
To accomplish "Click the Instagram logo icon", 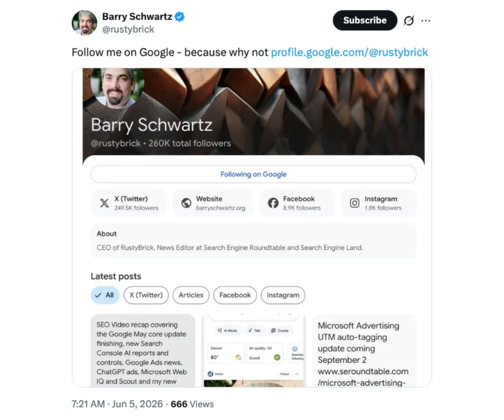I will (354, 203).
